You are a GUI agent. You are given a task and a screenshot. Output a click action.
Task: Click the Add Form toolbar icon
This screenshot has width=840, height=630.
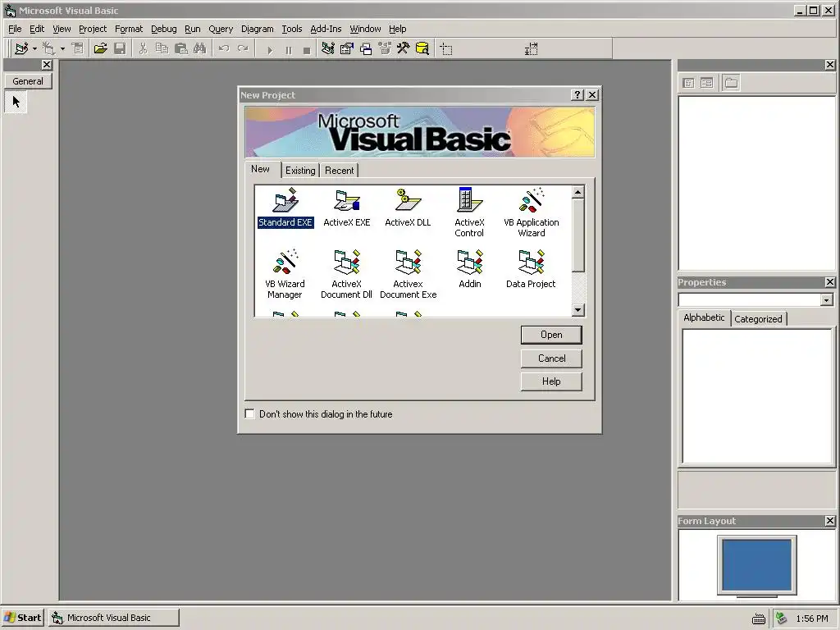coord(48,48)
